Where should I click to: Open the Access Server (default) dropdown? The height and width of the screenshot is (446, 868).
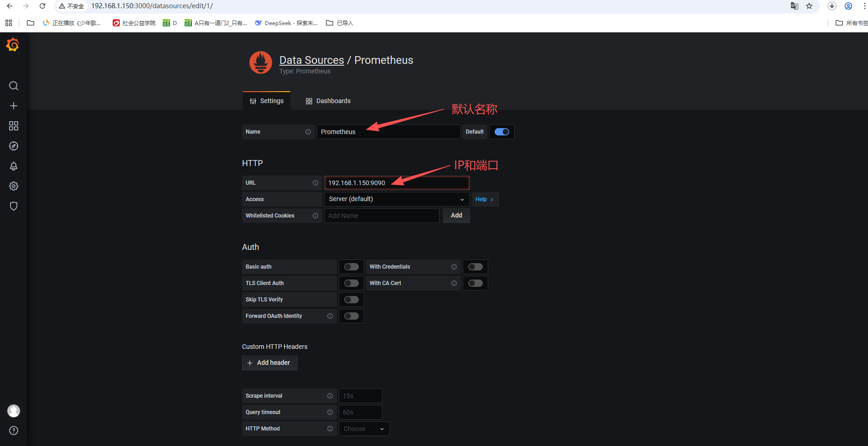click(x=397, y=199)
